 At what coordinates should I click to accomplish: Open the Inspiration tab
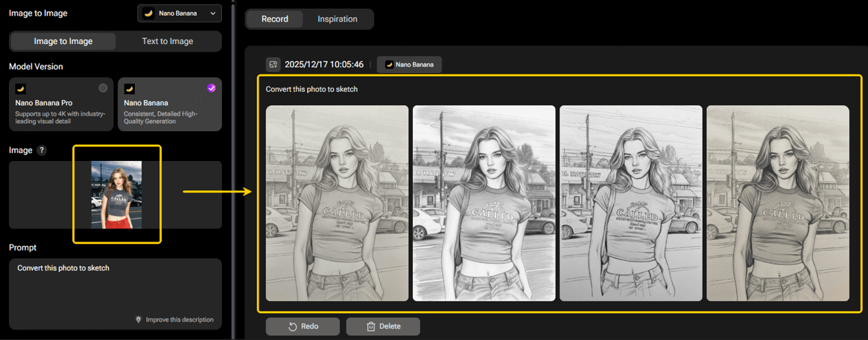[x=337, y=19]
